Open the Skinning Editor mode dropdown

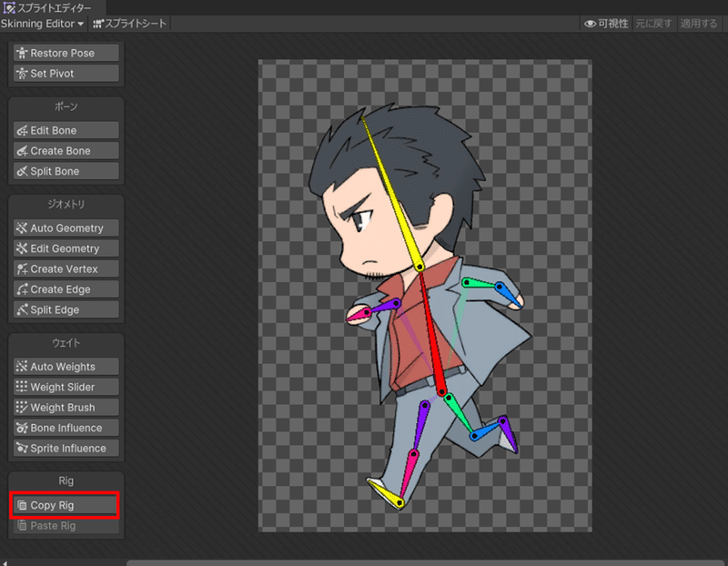tap(42, 24)
